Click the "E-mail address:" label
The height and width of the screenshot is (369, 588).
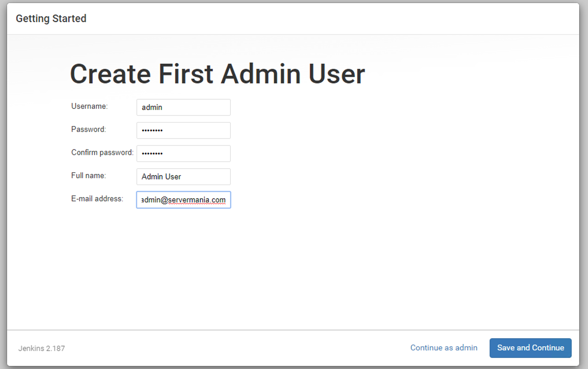(97, 199)
